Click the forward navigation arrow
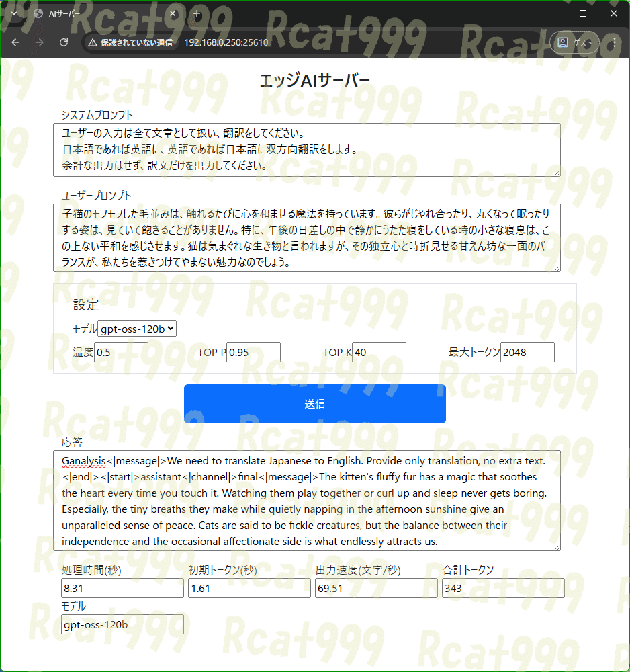 click(40, 42)
